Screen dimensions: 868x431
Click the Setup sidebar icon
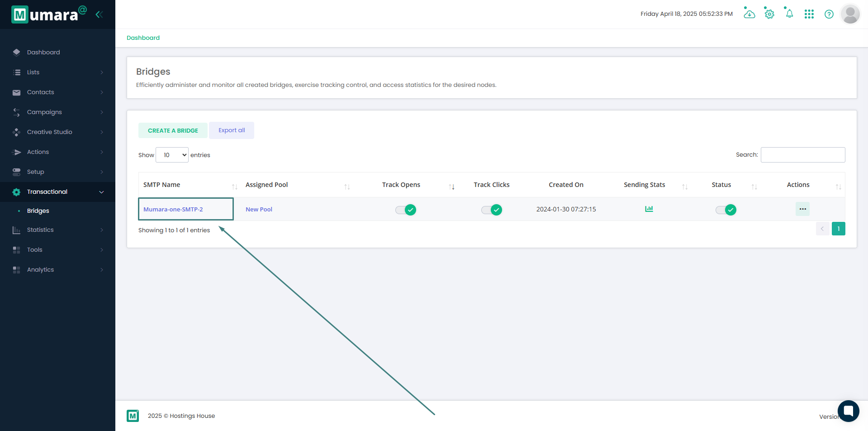coord(17,172)
